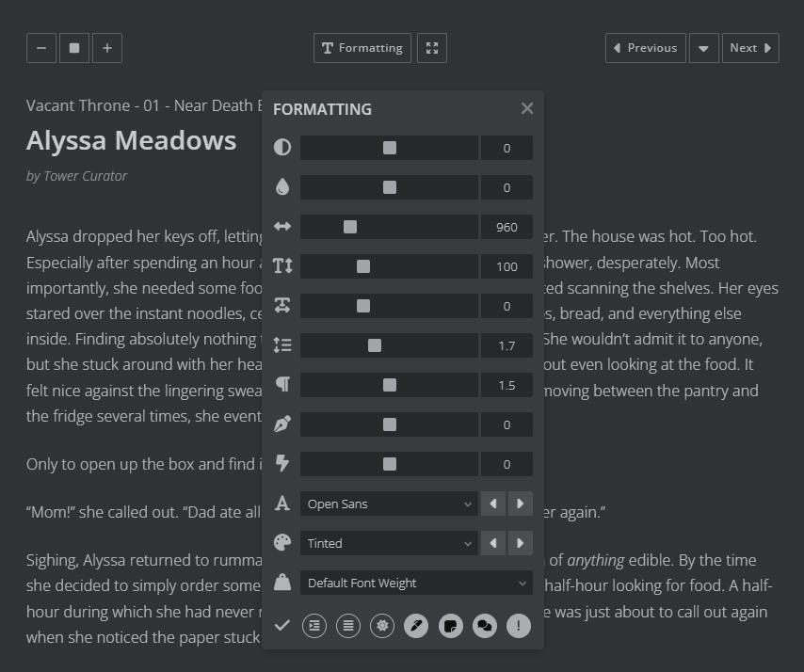This screenshot has height=672, width=804.
Task: Switch to next color with right arrow
Action: 521,543
